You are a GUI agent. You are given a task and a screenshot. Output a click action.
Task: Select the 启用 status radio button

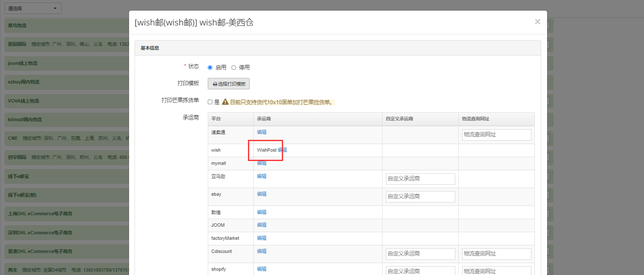(x=210, y=67)
